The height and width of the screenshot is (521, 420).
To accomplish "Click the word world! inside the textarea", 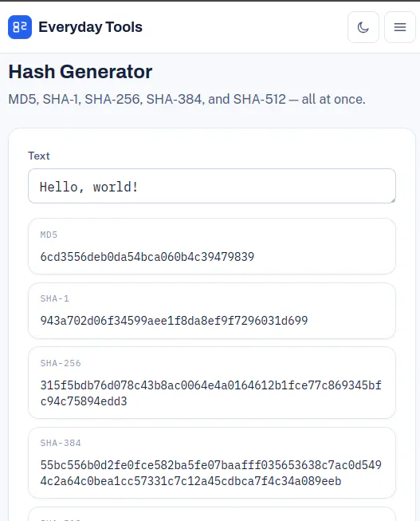I will point(116,187).
